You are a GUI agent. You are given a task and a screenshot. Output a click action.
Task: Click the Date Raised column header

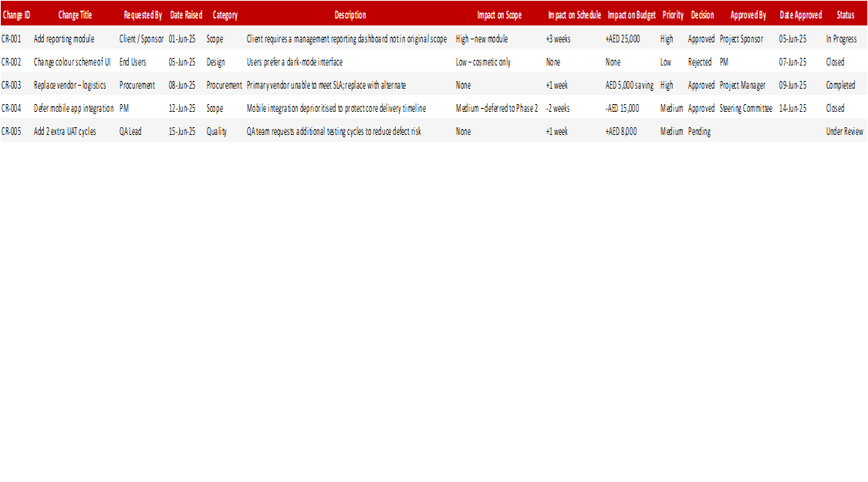click(186, 15)
